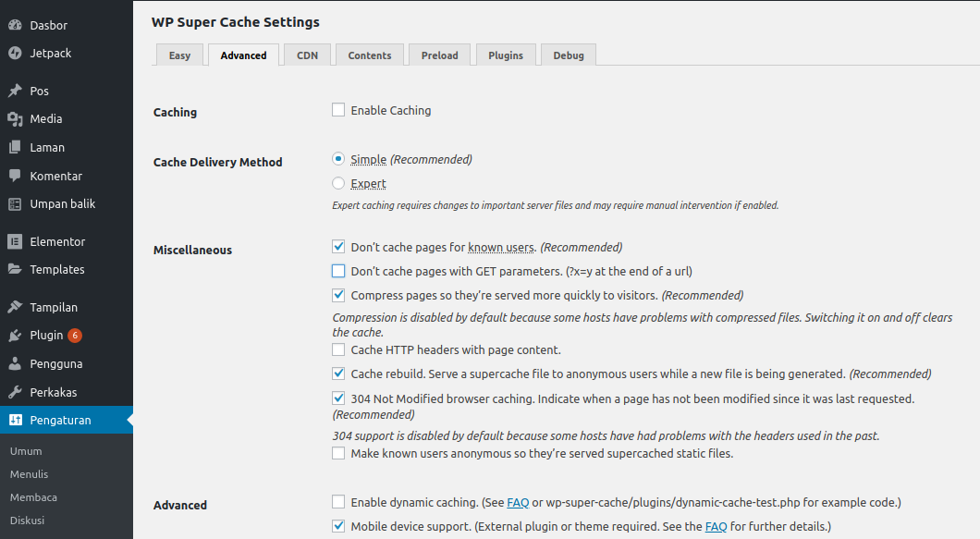Click the Plugin plug icon
980x539 pixels.
[15, 336]
